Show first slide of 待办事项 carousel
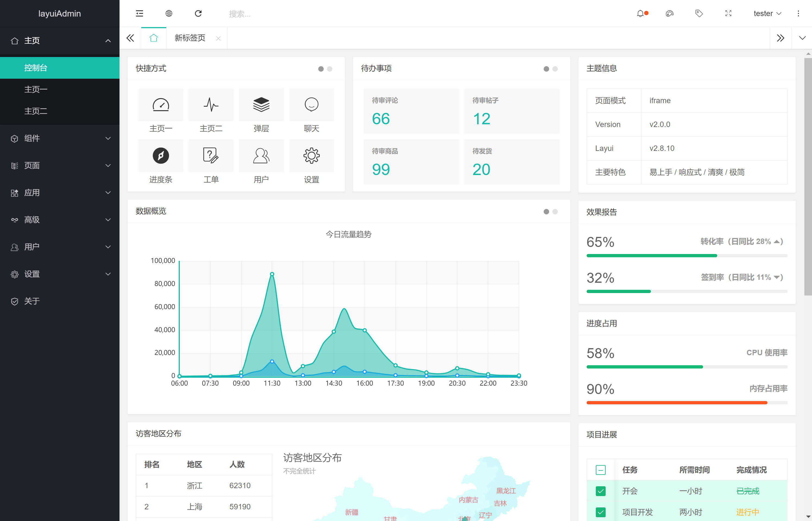Image resolution: width=812 pixels, height=521 pixels. tap(546, 69)
